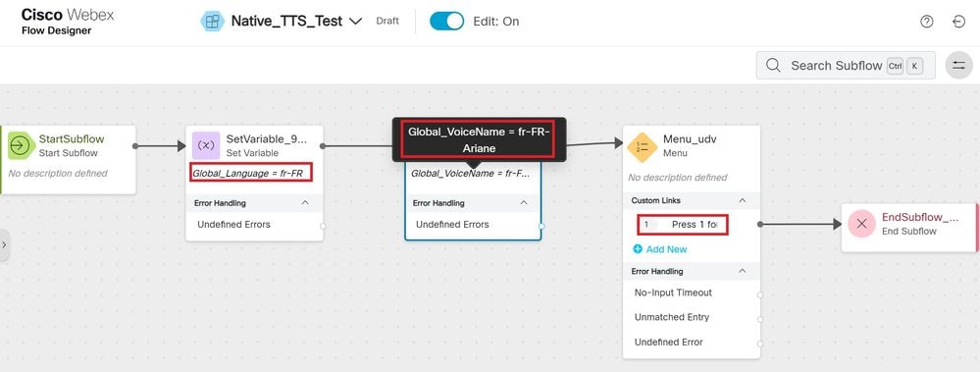Click the search magnifier icon

pos(773,66)
